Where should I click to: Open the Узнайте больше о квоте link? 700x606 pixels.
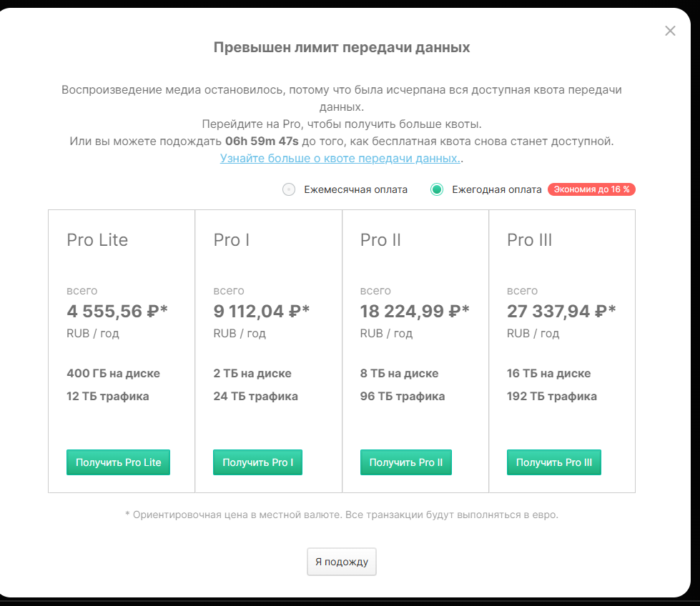(x=340, y=158)
